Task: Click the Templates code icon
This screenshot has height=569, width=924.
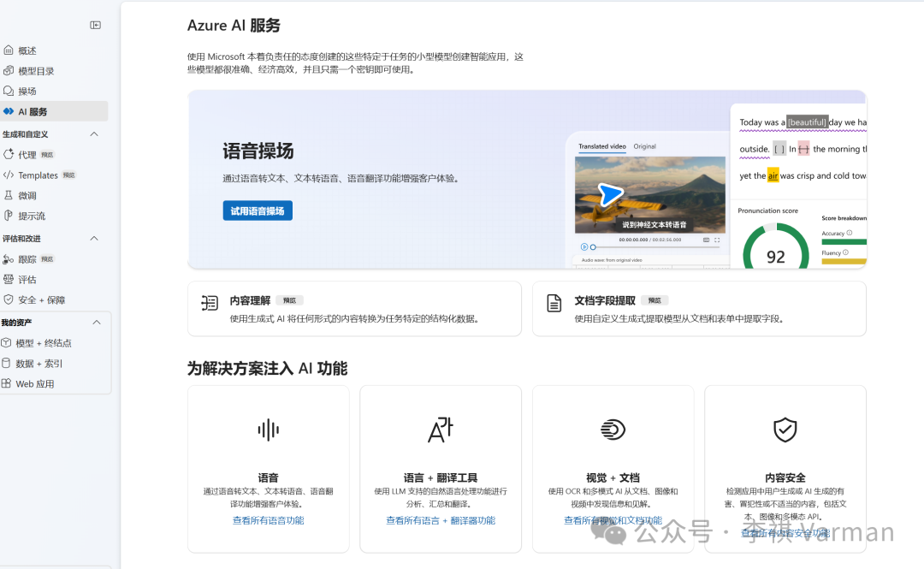Action: point(9,175)
